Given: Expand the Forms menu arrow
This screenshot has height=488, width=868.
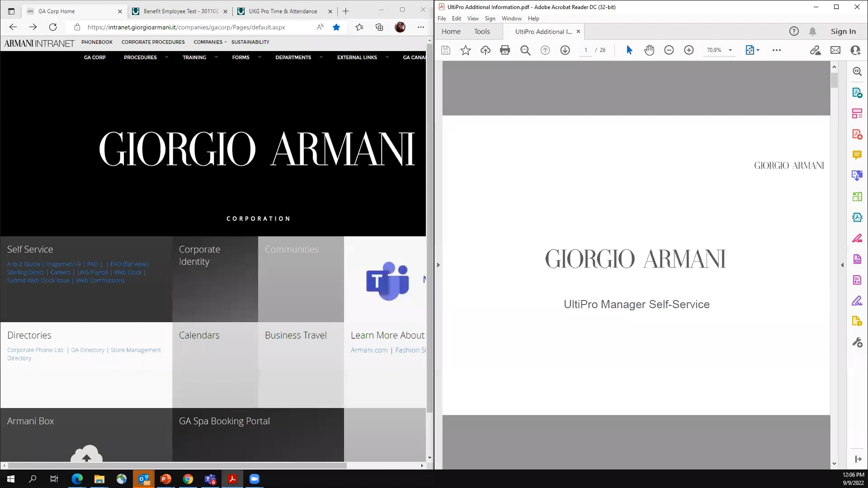Looking at the screenshot, I should [x=259, y=57].
